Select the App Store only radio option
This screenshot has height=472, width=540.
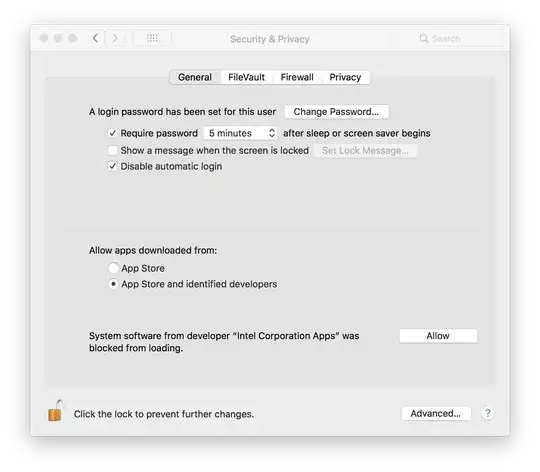(113, 268)
